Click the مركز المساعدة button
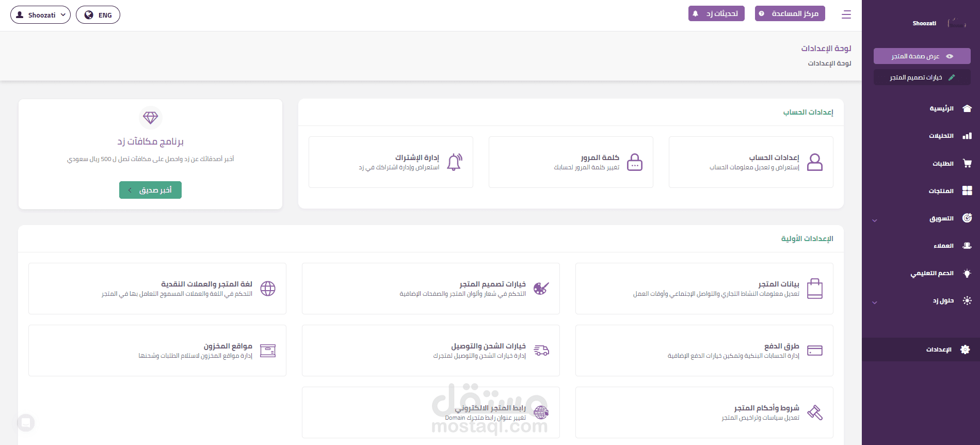 click(790, 13)
